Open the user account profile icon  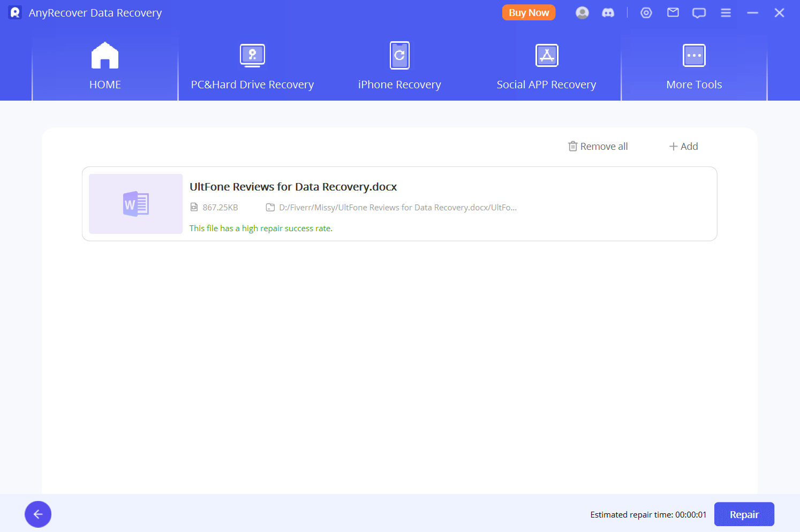(x=582, y=13)
